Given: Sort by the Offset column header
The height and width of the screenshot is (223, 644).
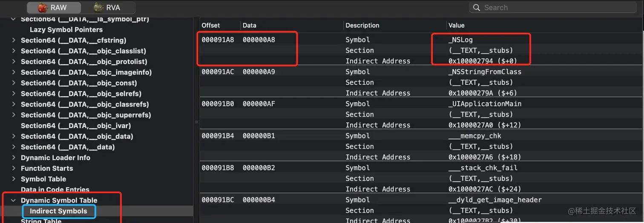Looking at the screenshot, I should point(210,26).
